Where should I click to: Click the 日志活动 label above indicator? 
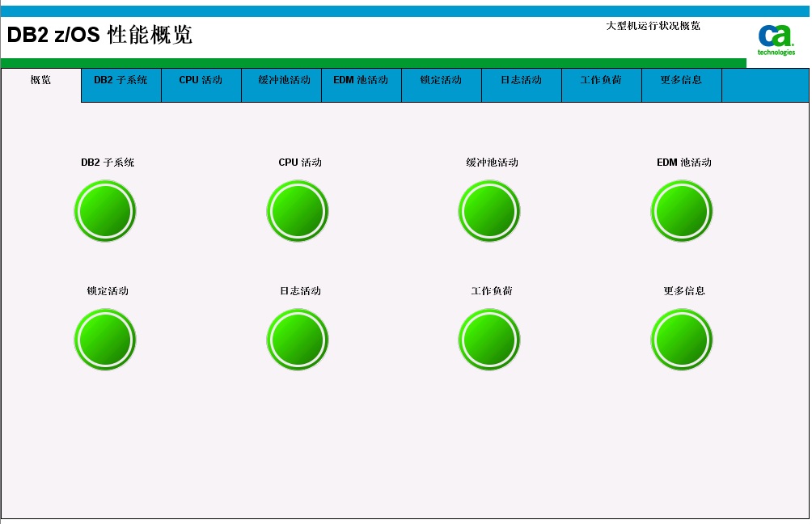pyautogui.click(x=300, y=290)
